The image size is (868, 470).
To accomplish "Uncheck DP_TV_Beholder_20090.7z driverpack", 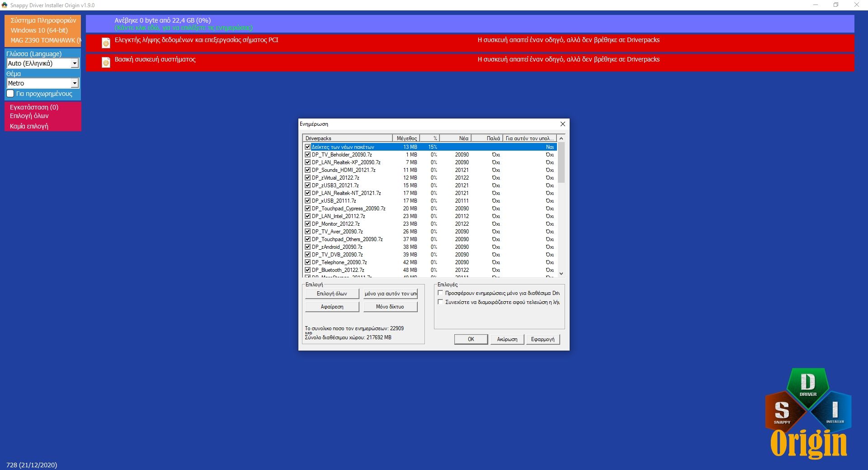I will pos(307,155).
